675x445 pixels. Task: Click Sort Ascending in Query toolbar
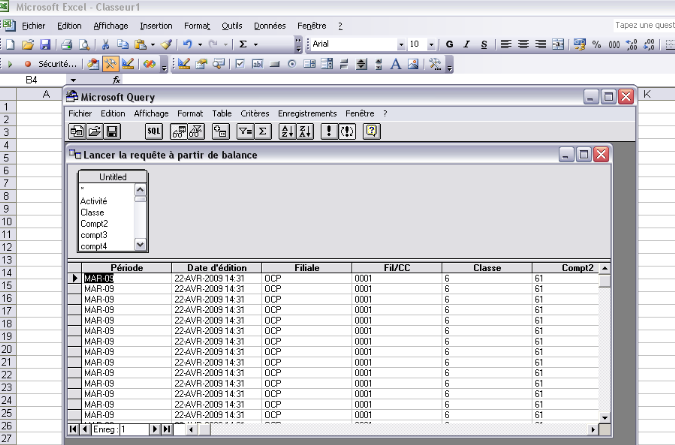click(x=286, y=131)
